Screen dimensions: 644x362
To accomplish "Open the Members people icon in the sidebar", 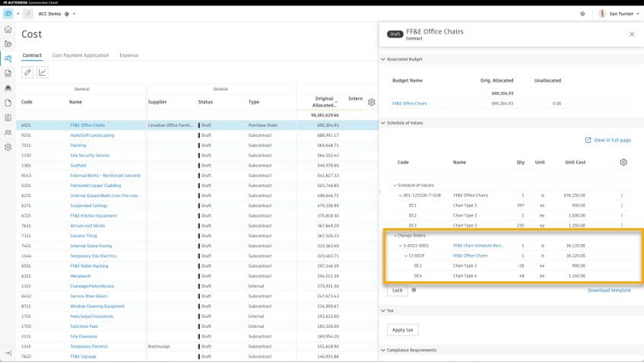I will point(8,133).
